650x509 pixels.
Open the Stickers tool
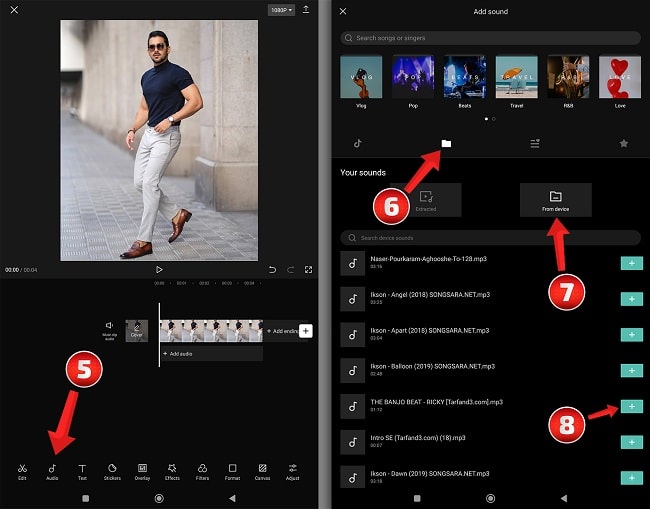(x=112, y=472)
